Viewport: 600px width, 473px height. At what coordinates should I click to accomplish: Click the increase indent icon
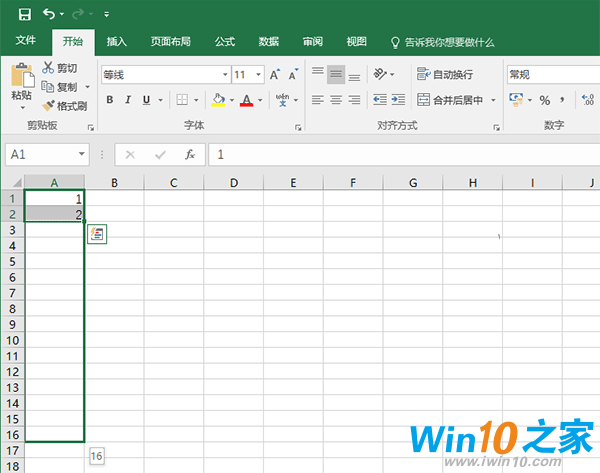coord(398,100)
